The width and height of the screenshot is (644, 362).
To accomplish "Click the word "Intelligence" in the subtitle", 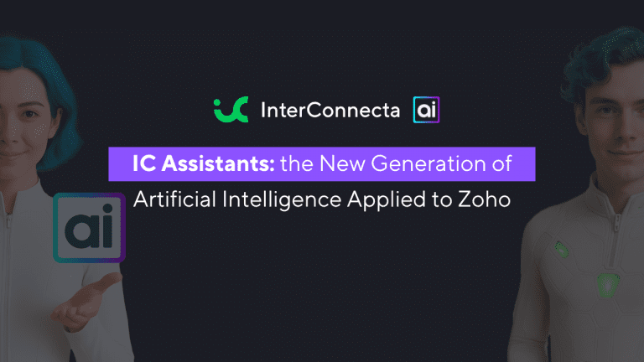I will (282, 200).
